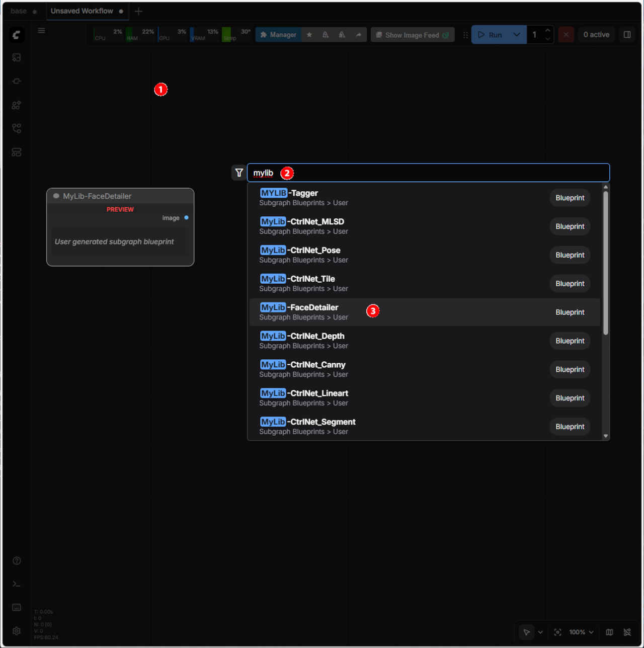Screen dimensions: 644x648
Task: Expand the Run button dropdown arrow
Action: pyautogui.click(x=516, y=35)
